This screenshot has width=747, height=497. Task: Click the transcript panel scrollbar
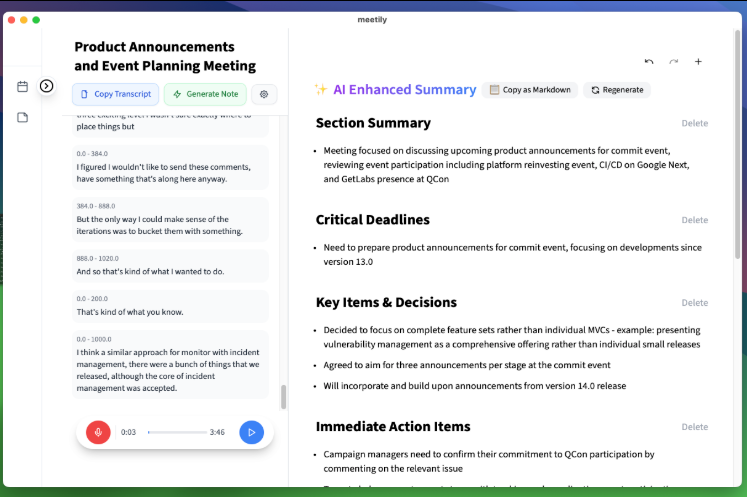coord(283,397)
